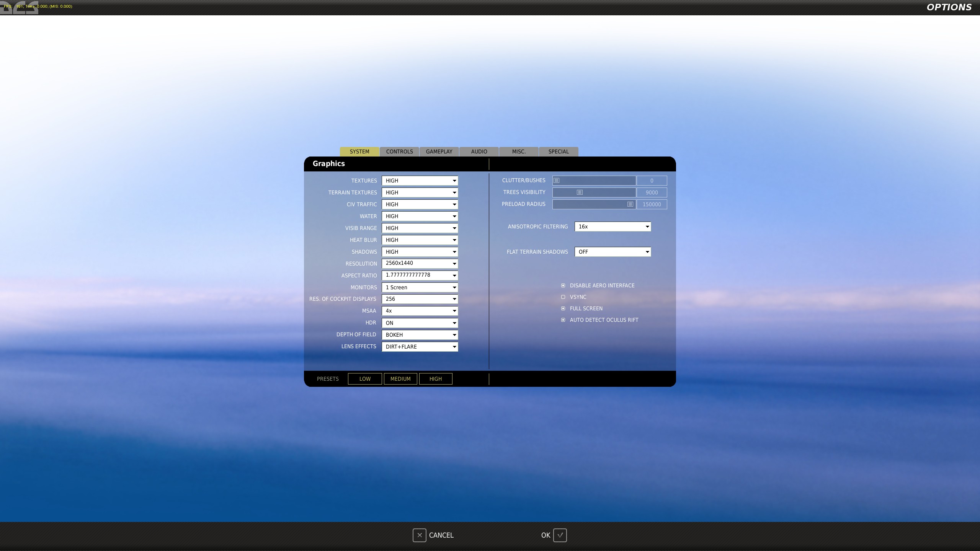
Task: Click the X icon beside CANCEL
Action: 419,535
